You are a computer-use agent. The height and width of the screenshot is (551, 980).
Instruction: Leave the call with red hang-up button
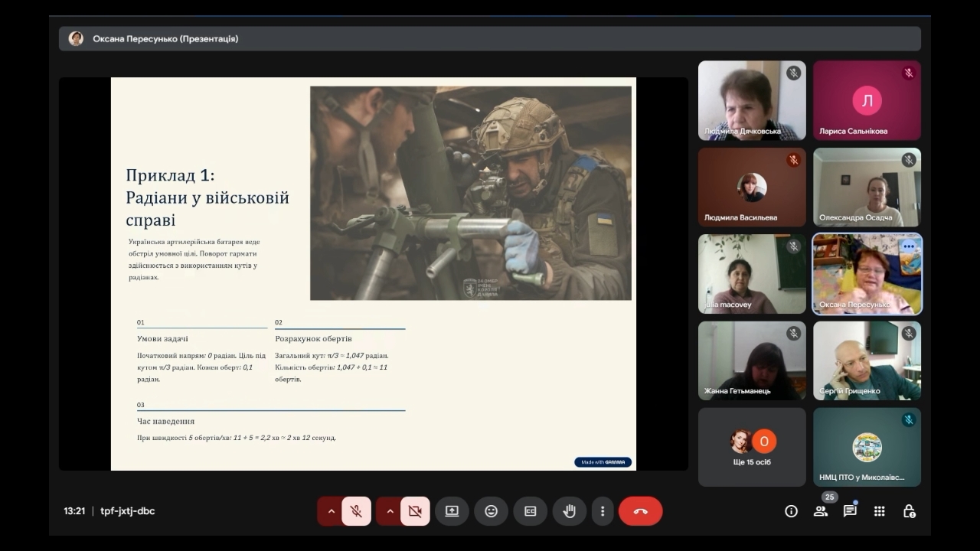coord(640,511)
